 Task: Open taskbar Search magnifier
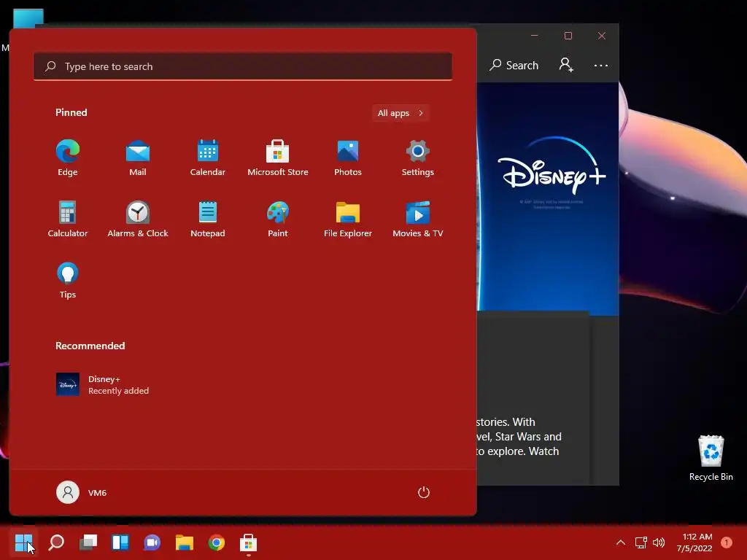tap(56, 542)
